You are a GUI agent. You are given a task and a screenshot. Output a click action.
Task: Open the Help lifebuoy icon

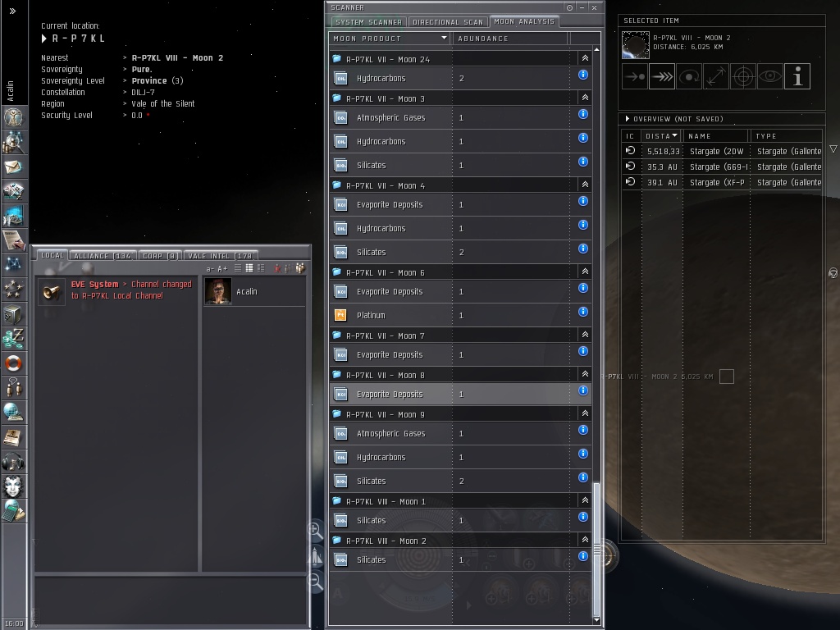tap(13, 363)
